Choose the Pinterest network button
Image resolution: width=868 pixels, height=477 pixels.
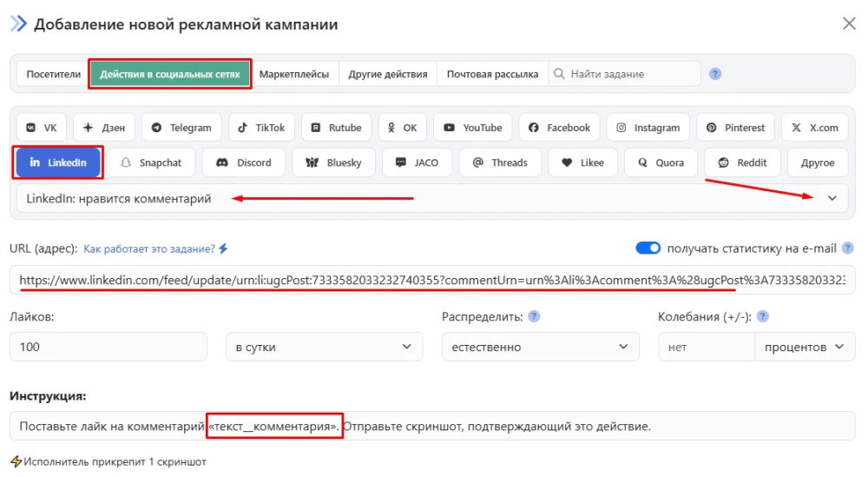pyautogui.click(x=735, y=128)
